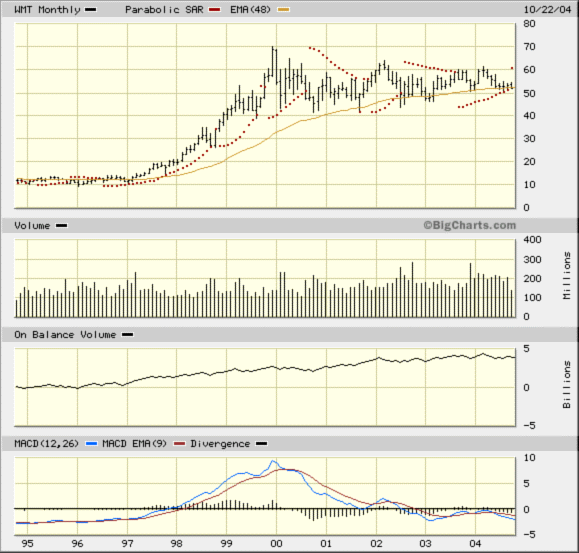Click the 70 price axis label
Viewport: 579px width, 553px height.
(529, 47)
